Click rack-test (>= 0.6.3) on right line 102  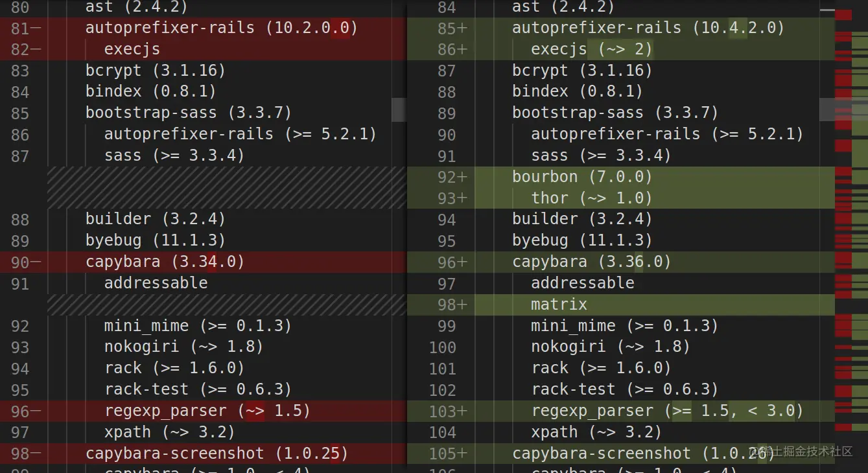click(x=624, y=389)
